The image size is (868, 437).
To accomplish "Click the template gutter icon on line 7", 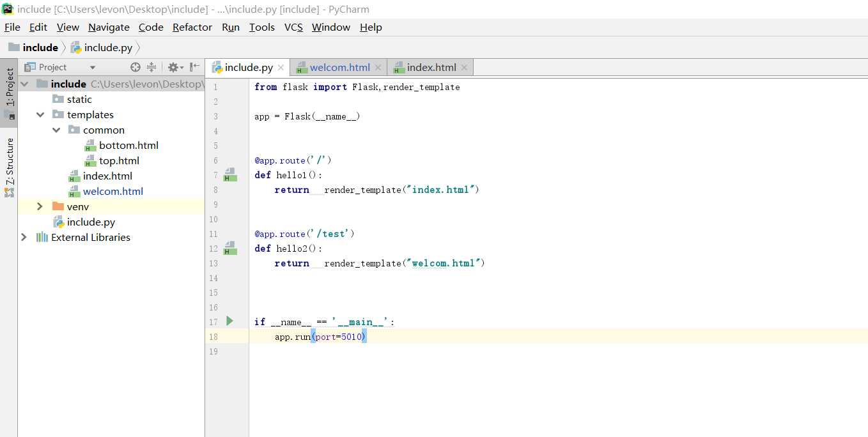I will [x=230, y=175].
